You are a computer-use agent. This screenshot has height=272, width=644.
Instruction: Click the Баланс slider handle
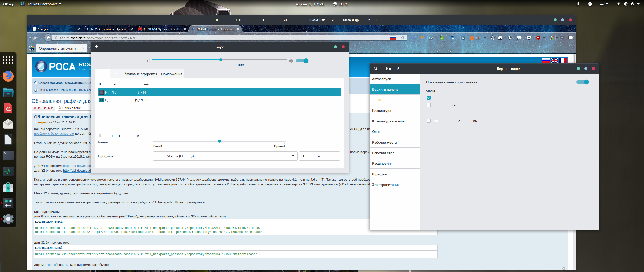tap(220, 141)
